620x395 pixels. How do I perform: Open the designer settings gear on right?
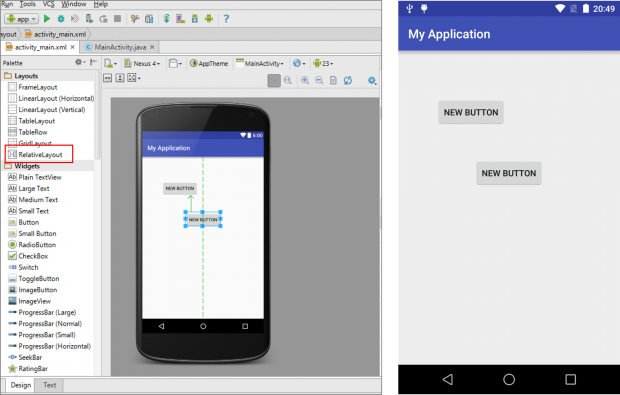point(372,80)
